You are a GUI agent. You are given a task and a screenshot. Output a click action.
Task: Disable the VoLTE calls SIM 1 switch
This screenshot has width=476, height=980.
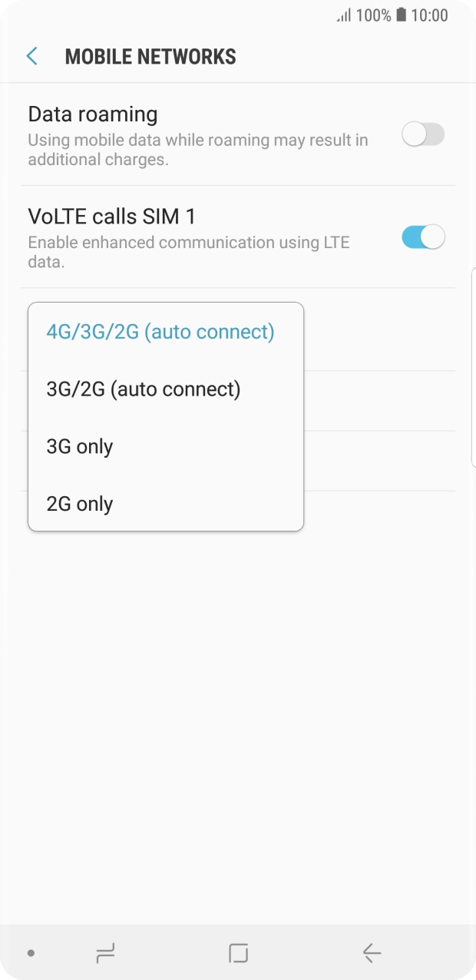[x=423, y=237]
